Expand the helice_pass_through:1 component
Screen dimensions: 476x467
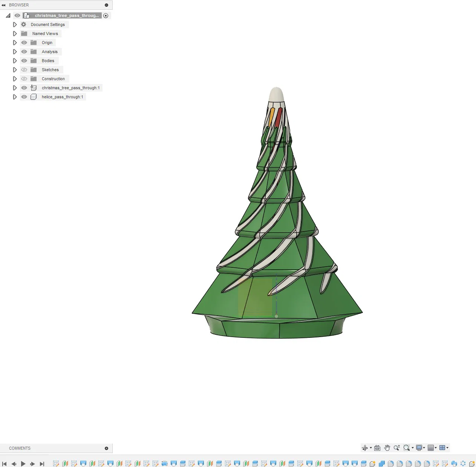[x=15, y=97]
